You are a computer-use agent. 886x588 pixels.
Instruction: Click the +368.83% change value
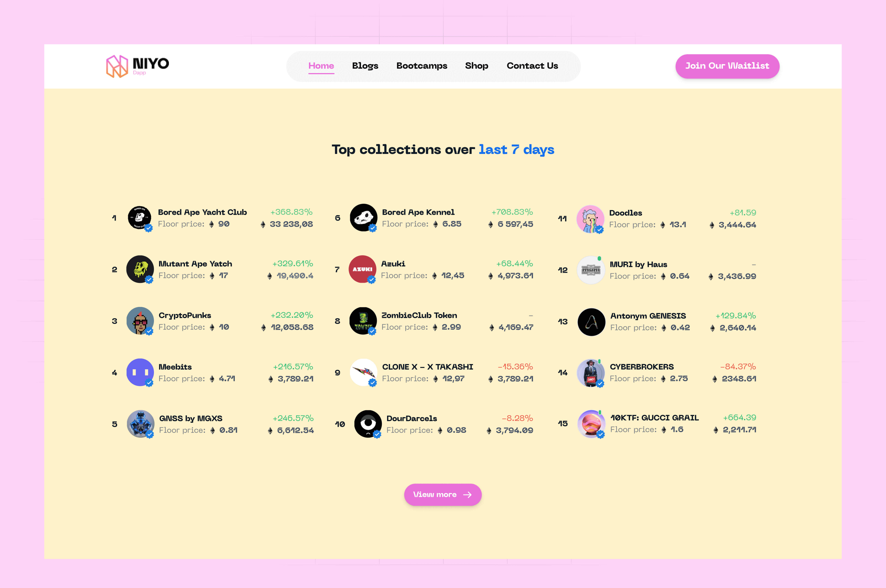(291, 212)
